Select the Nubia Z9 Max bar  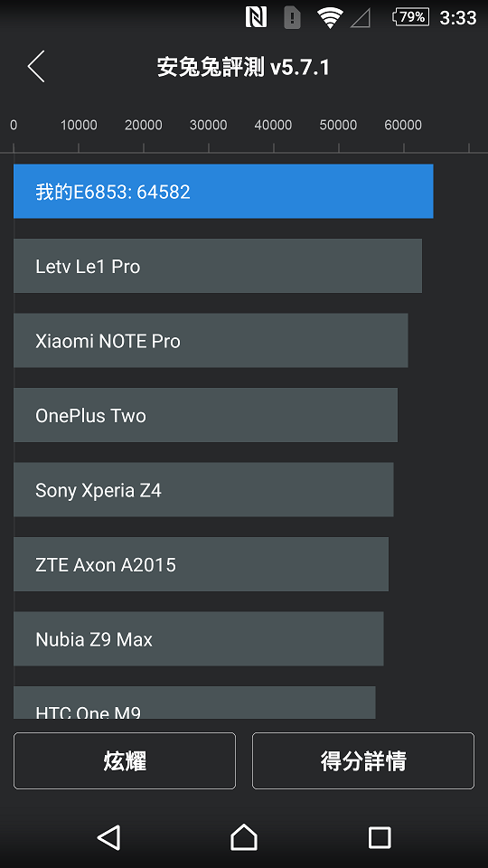tap(199, 639)
